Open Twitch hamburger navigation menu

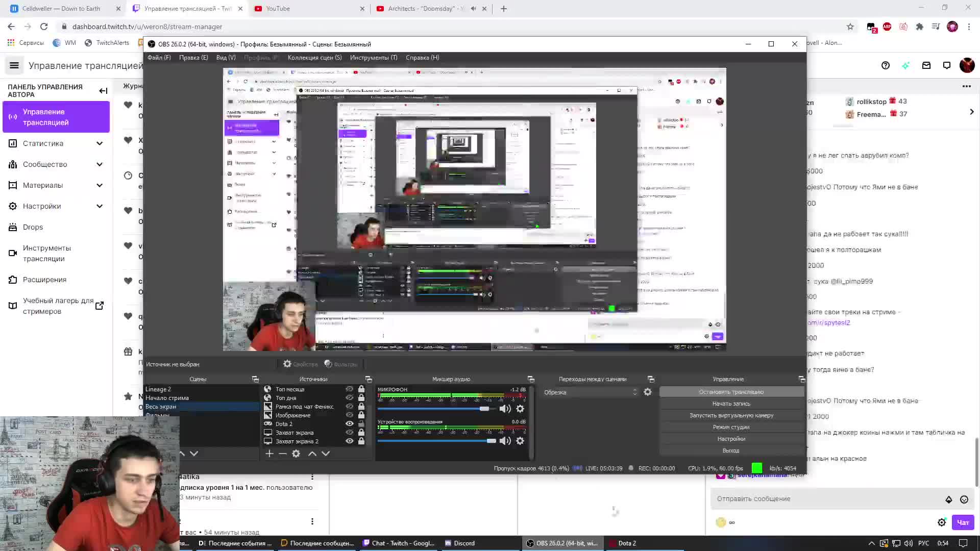point(14,65)
